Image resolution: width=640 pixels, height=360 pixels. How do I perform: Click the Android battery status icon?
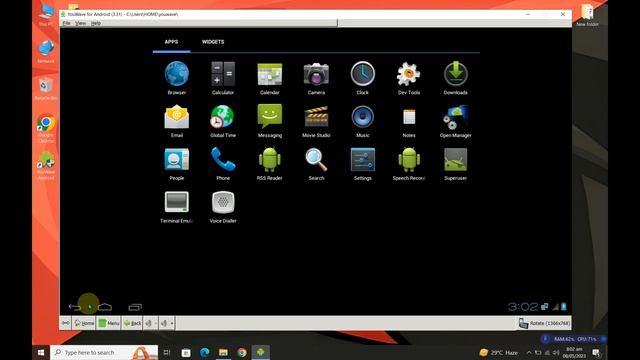tap(564, 307)
